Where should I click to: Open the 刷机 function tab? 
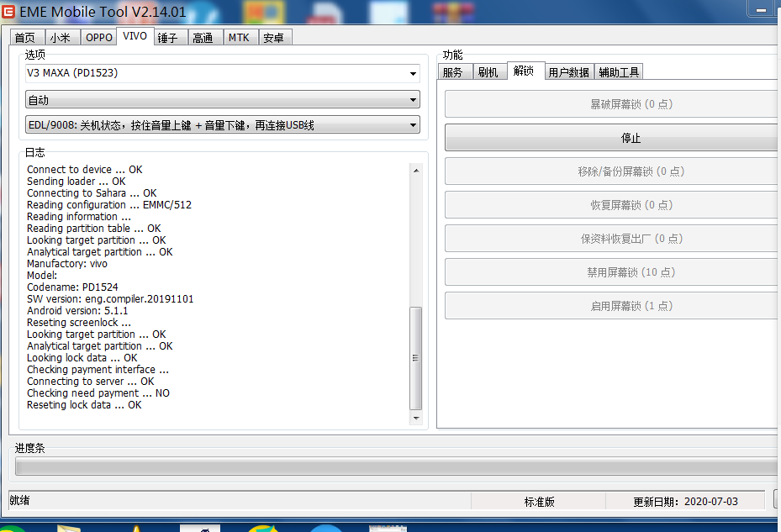click(x=489, y=72)
